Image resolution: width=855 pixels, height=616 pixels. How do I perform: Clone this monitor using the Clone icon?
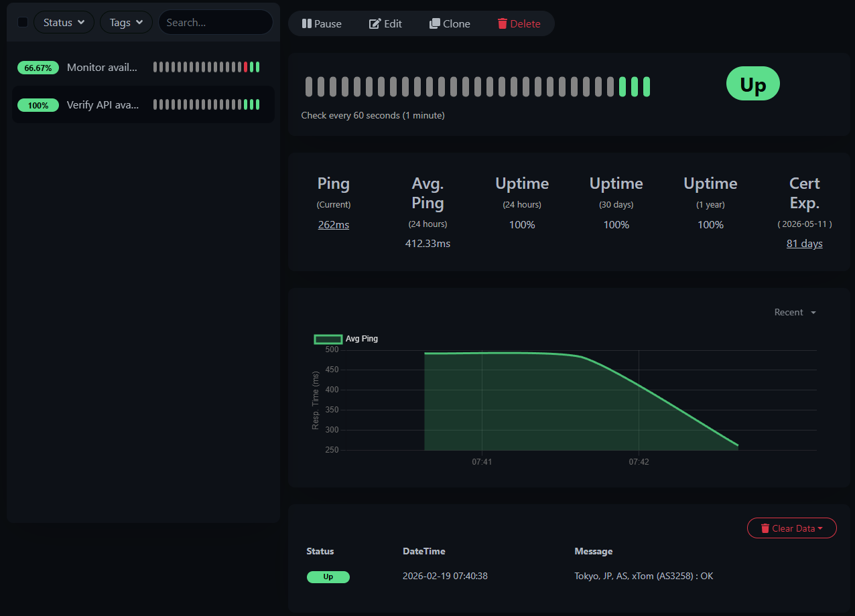(435, 23)
